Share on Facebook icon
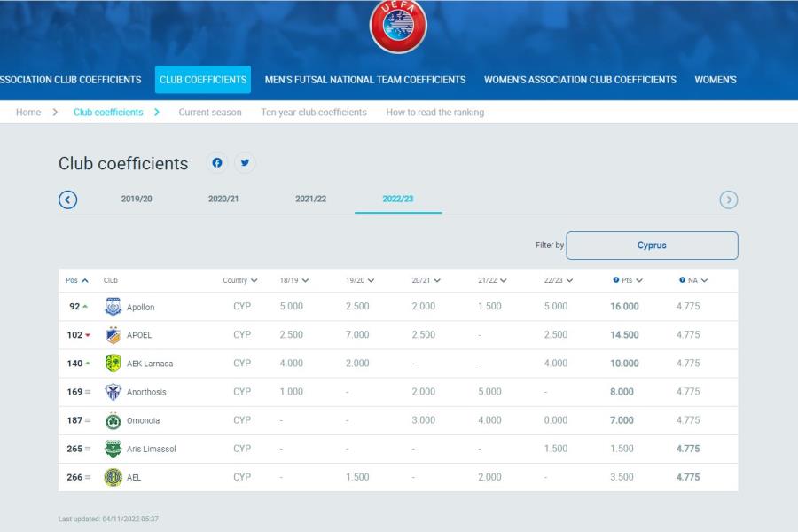This screenshot has height=532, width=798. (x=217, y=163)
